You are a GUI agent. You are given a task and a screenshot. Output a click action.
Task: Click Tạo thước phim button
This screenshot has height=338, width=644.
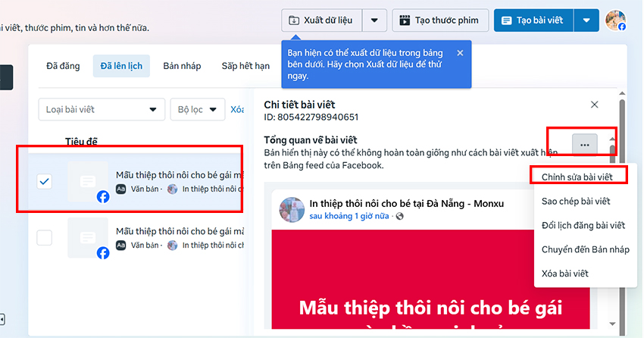tap(440, 20)
